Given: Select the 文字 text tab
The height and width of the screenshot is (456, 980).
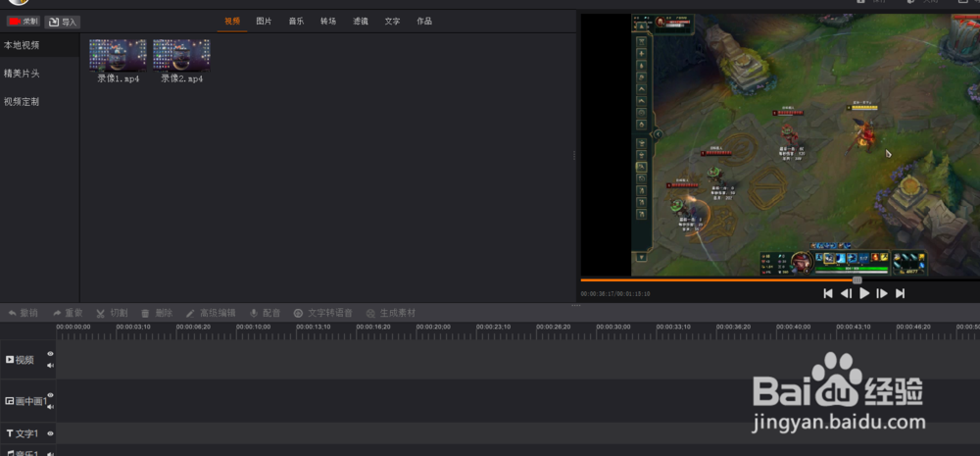Looking at the screenshot, I should pos(393,22).
